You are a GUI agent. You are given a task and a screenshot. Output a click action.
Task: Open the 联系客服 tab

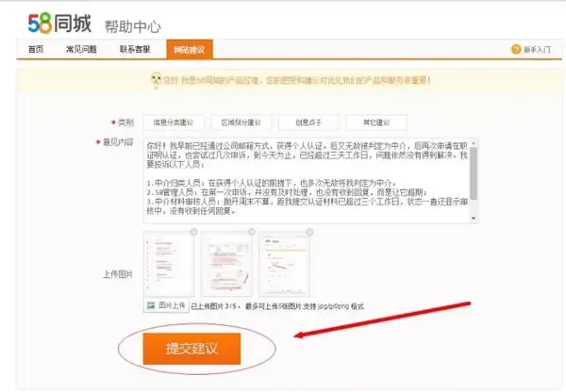point(135,49)
